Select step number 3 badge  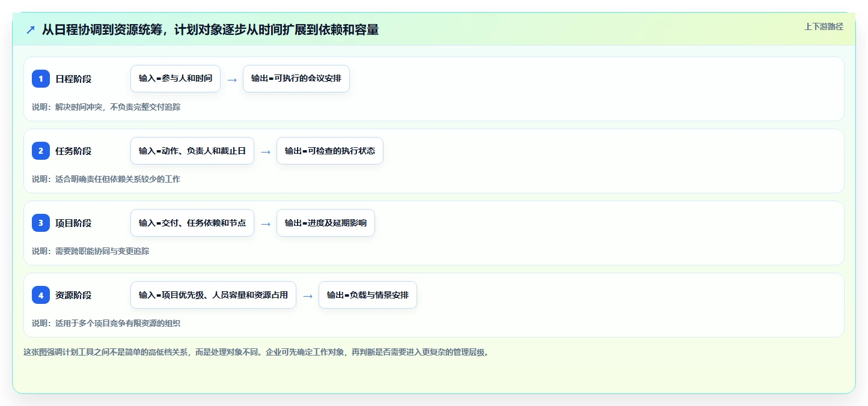tap(41, 223)
